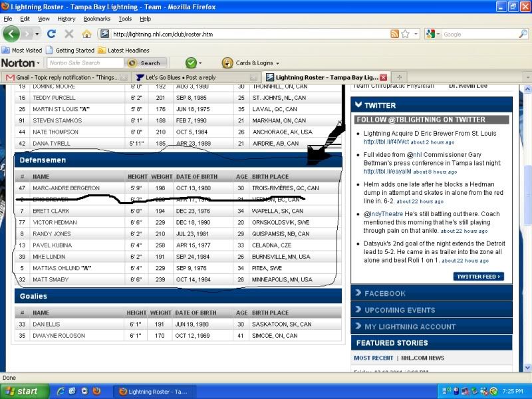
Task: Click in the Norton Safe Search field
Action: pos(85,63)
